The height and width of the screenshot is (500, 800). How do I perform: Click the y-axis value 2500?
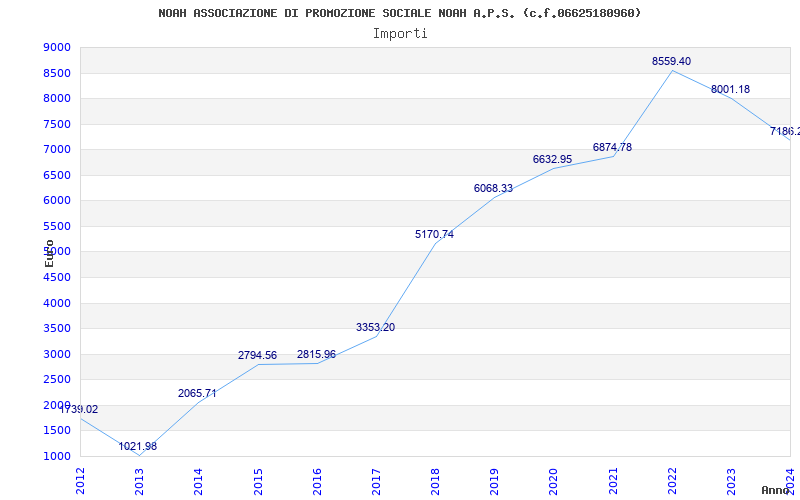57,380
